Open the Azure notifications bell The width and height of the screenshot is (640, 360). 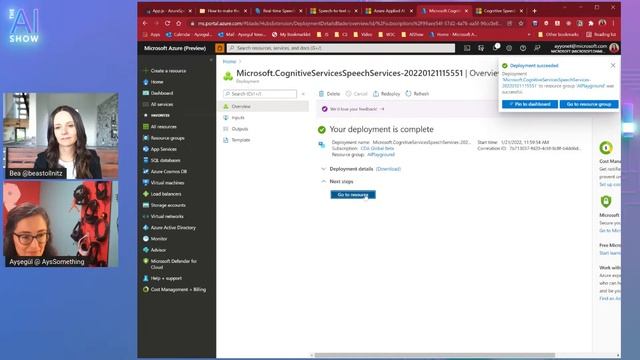pyautogui.click(x=495, y=48)
